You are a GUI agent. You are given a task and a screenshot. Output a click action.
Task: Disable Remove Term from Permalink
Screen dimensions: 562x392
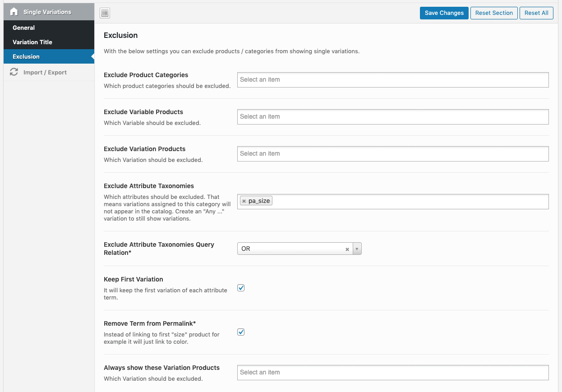[240, 332]
